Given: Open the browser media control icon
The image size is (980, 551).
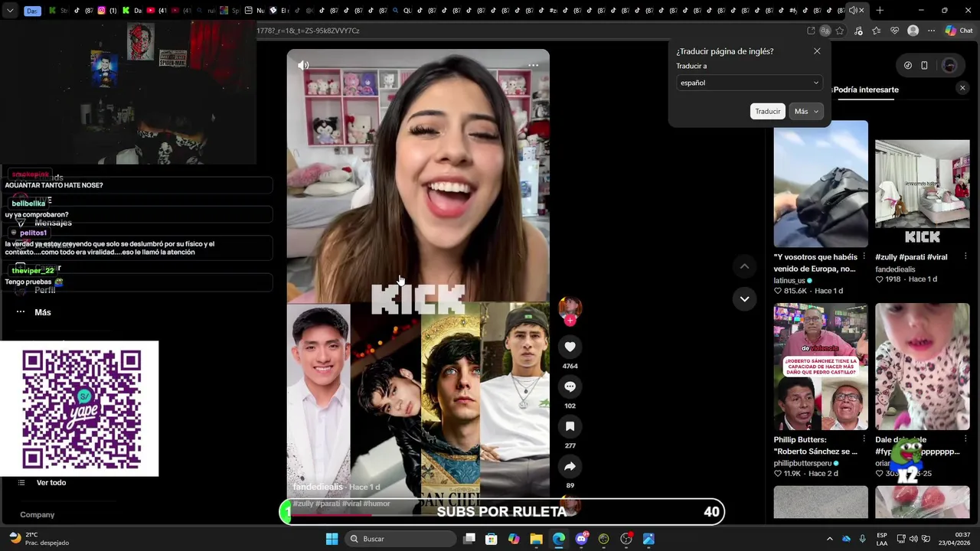Looking at the screenshot, I should (x=858, y=31).
